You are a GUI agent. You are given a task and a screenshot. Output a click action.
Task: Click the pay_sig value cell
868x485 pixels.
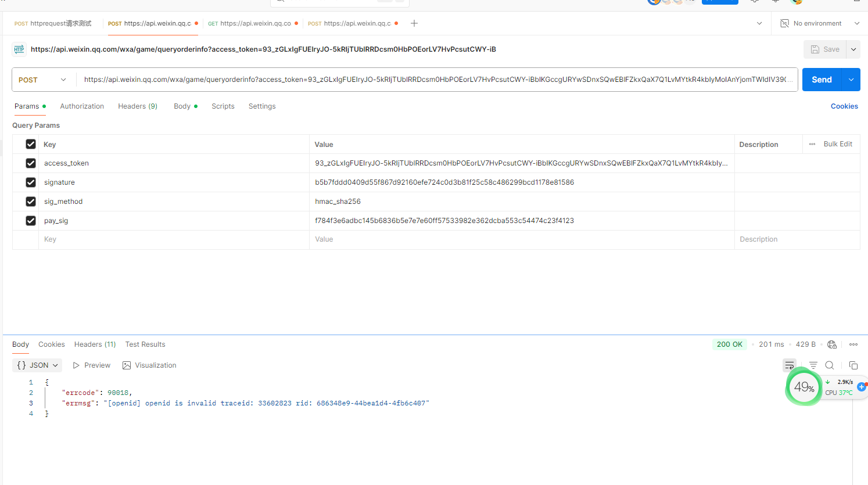click(522, 221)
